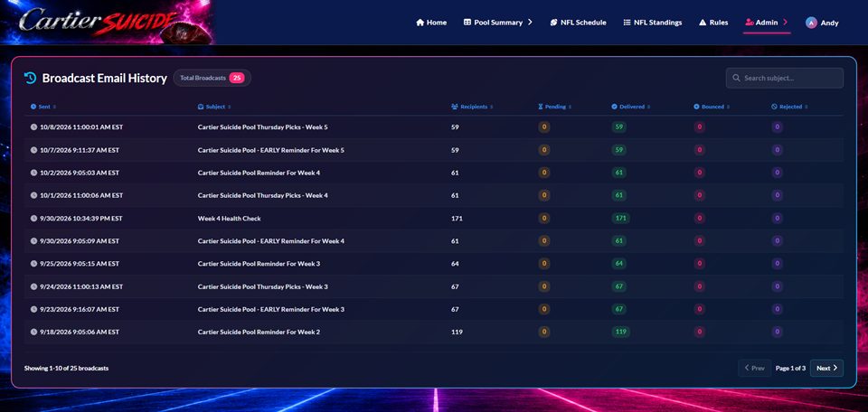The image size is (868, 412).
Task: Expand the Pool Summary chevron
Action: (530, 23)
